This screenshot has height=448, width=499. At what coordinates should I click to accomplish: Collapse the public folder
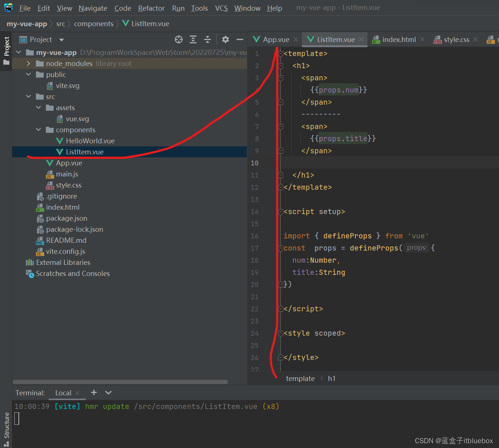tap(29, 74)
